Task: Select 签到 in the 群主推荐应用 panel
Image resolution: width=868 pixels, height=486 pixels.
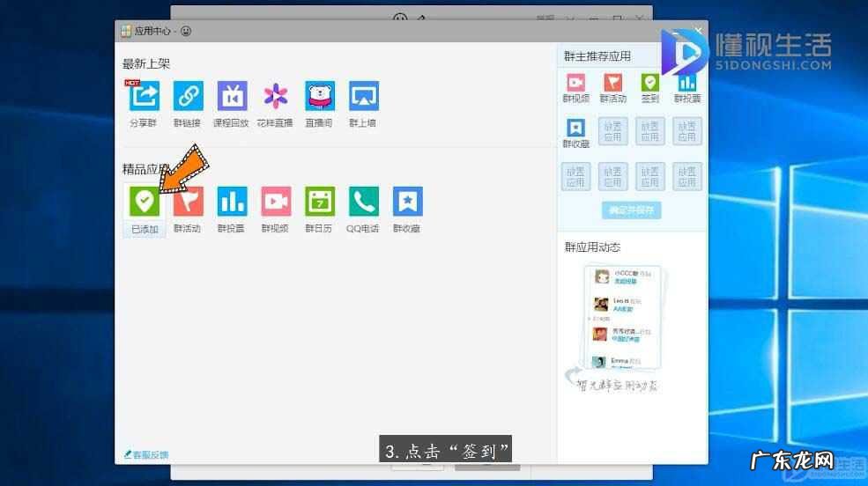Action: [649, 83]
